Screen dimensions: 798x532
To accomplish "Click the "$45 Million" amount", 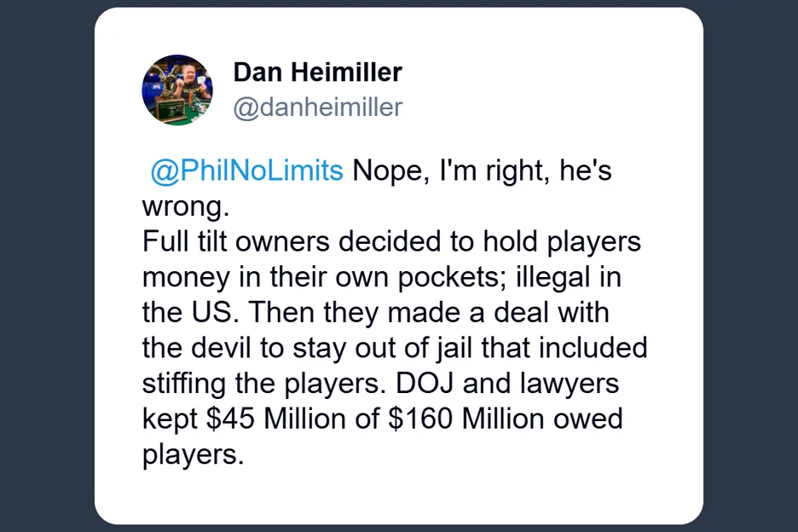I will 293,419.
